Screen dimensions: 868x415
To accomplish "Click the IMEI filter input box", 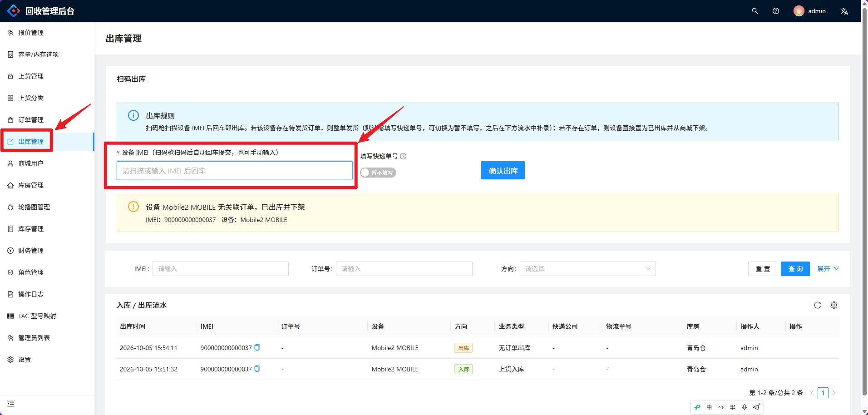I will 221,269.
